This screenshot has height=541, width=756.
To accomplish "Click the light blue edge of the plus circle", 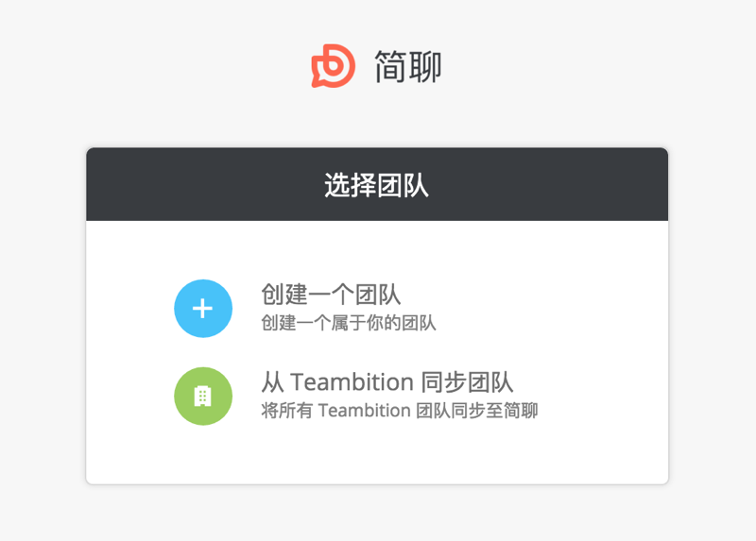I will pyautogui.click(x=178, y=309).
